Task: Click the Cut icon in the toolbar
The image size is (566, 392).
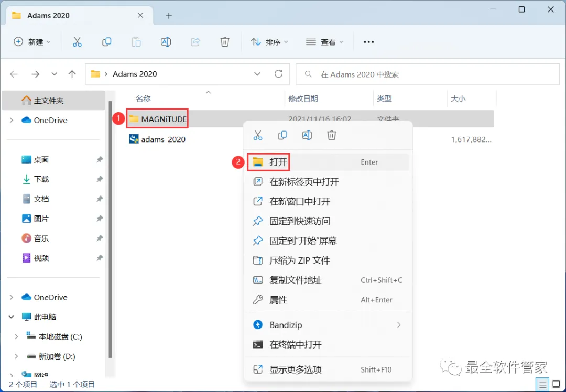Action: pos(77,42)
